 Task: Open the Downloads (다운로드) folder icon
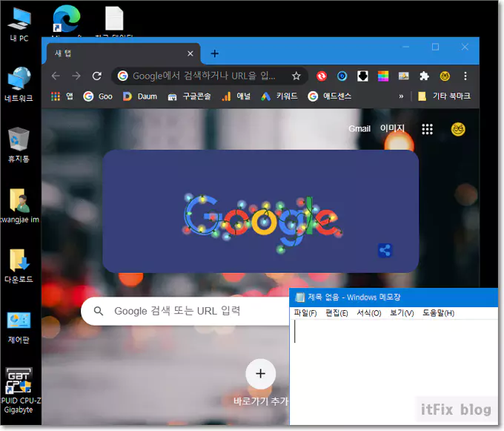[x=19, y=266]
